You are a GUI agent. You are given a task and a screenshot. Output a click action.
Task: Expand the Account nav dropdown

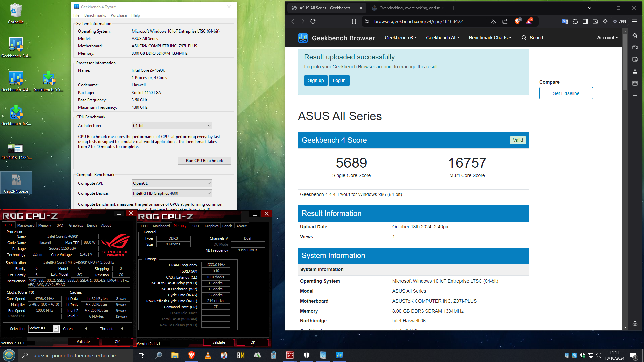pyautogui.click(x=607, y=38)
